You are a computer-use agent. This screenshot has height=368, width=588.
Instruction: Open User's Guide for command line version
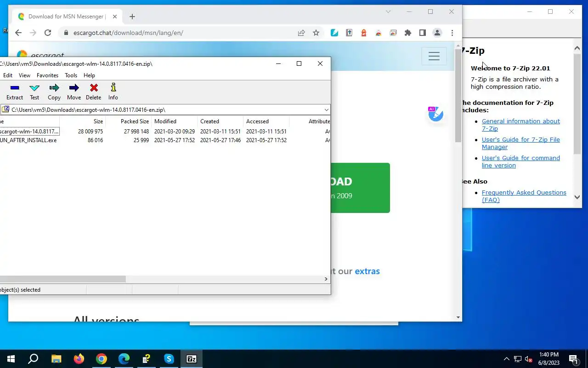pyautogui.click(x=520, y=162)
